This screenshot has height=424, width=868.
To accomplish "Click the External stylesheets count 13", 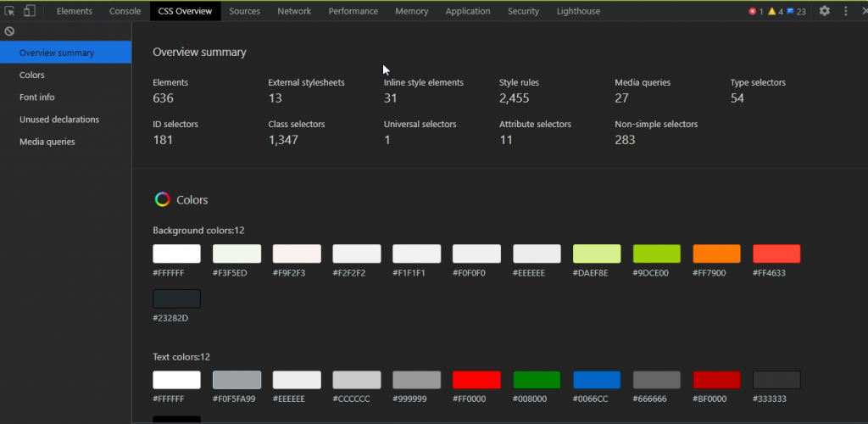I will point(275,98).
